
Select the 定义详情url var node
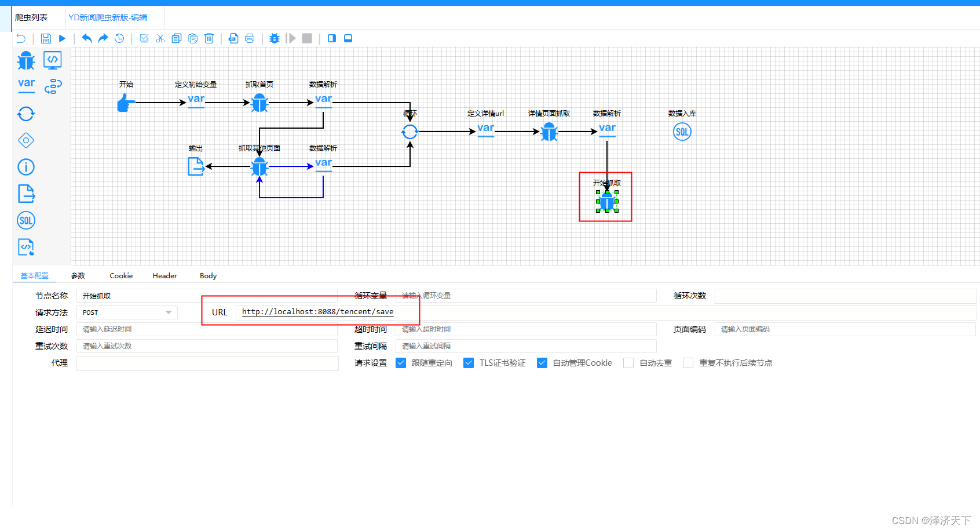(485, 130)
